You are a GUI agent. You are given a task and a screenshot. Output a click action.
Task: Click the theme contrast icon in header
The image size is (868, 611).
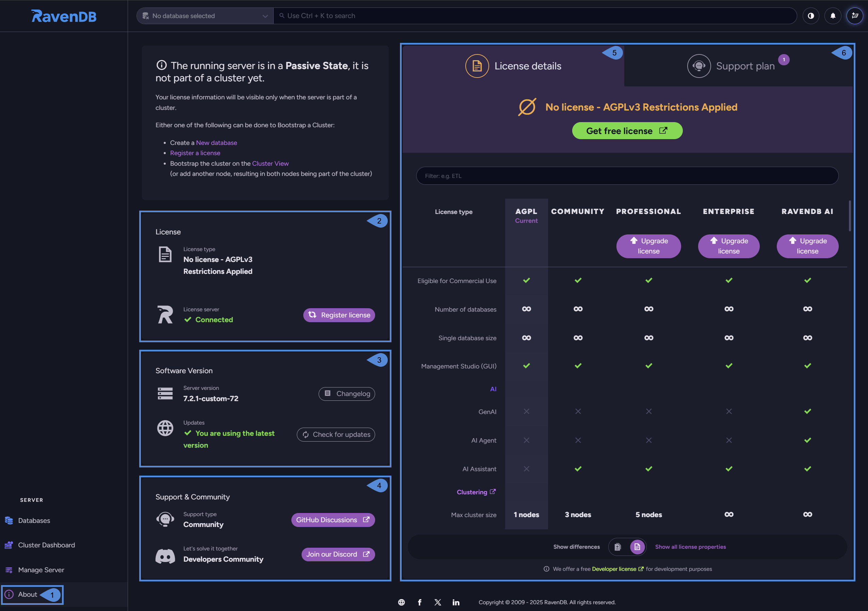pyautogui.click(x=810, y=16)
